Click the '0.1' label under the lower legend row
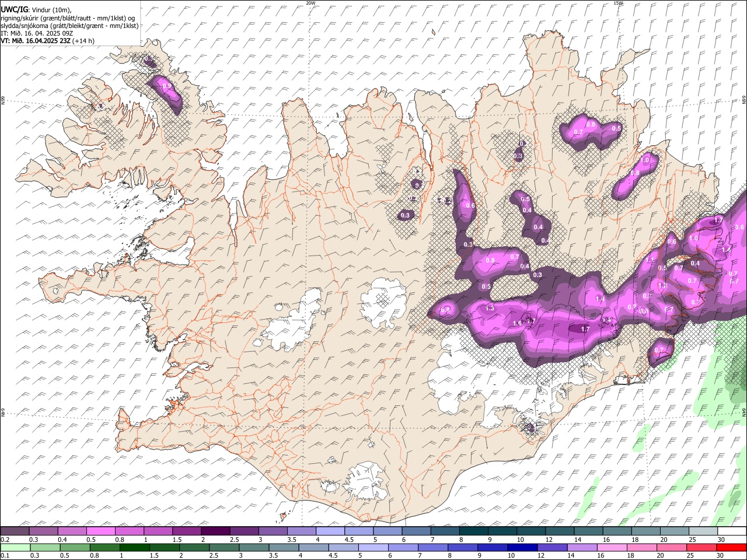747x560 pixels. [4, 556]
